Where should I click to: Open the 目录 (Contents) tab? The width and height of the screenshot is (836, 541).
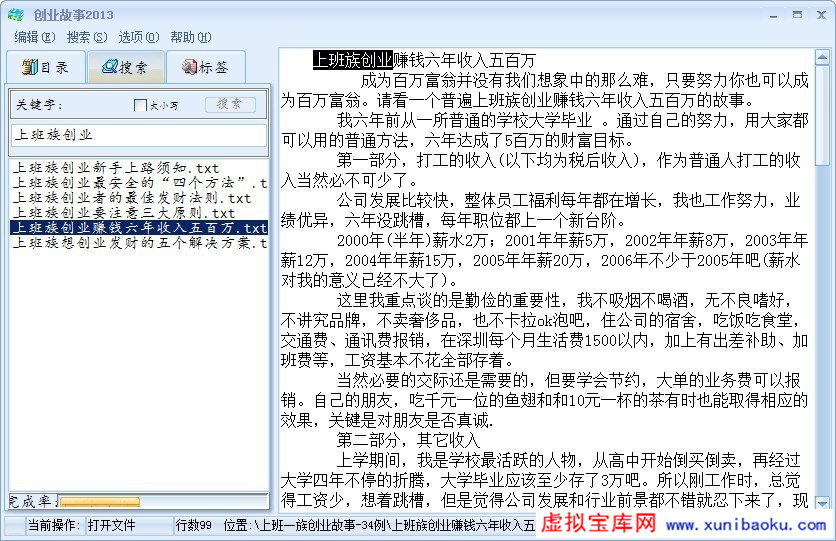coord(46,67)
